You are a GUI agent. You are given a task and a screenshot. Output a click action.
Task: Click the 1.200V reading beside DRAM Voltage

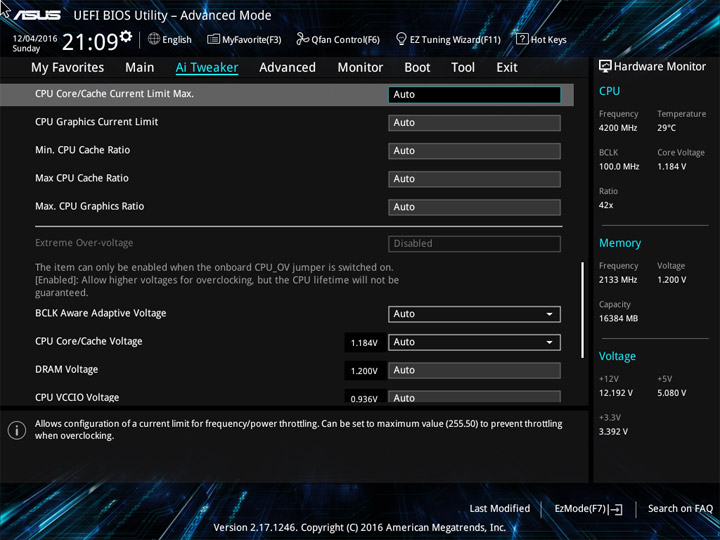(x=364, y=371)
